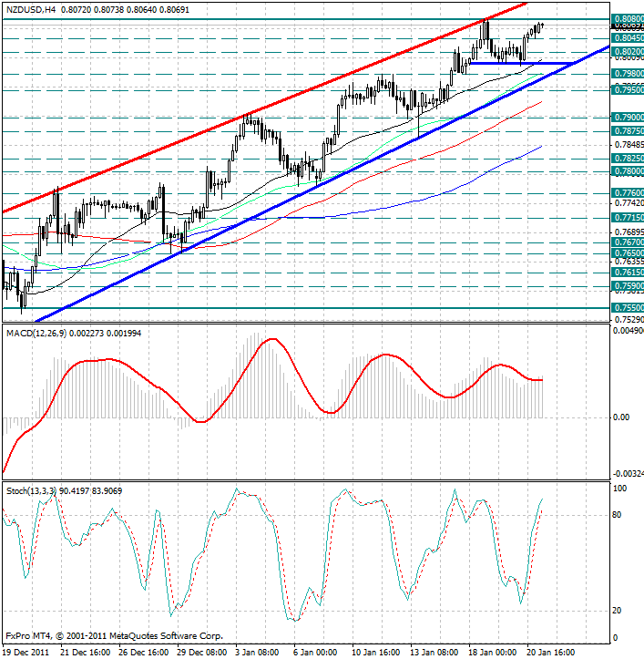This screenshot has height=659, width=644.
Task: Select the 0.80800 price level label
Action: pos(628,19)
